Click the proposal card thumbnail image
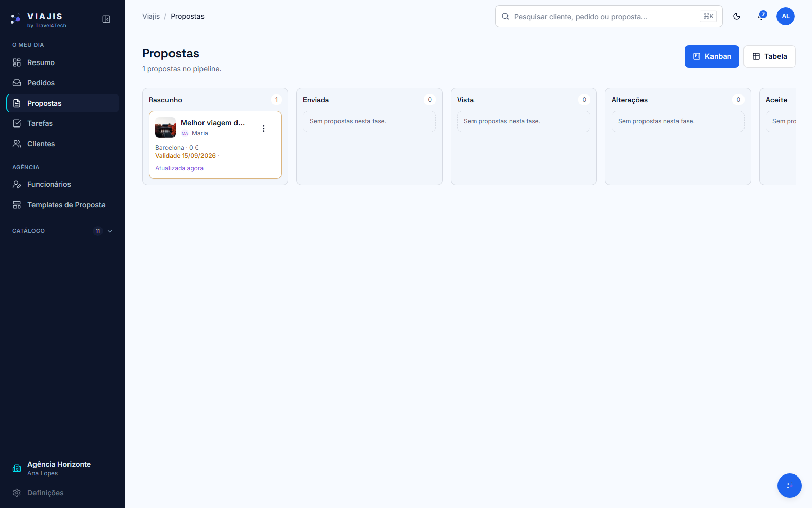The width and height of the screenshot is (812, 508). point(165,128)
